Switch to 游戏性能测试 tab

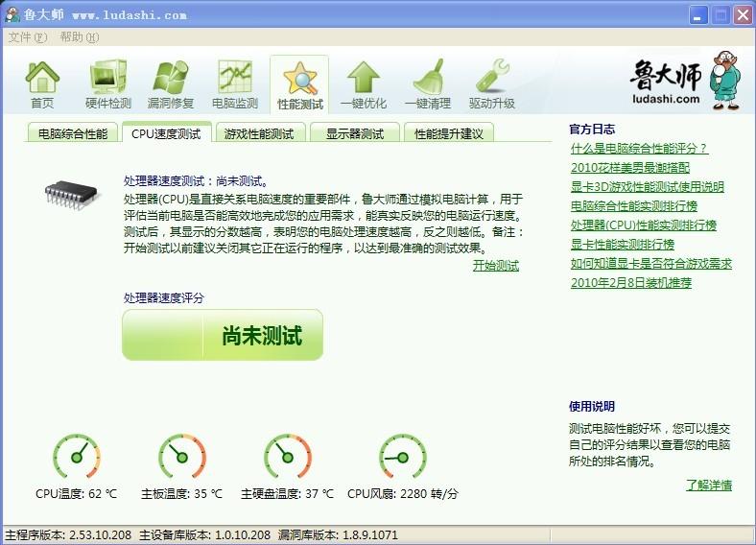click(x=259, y=133)
